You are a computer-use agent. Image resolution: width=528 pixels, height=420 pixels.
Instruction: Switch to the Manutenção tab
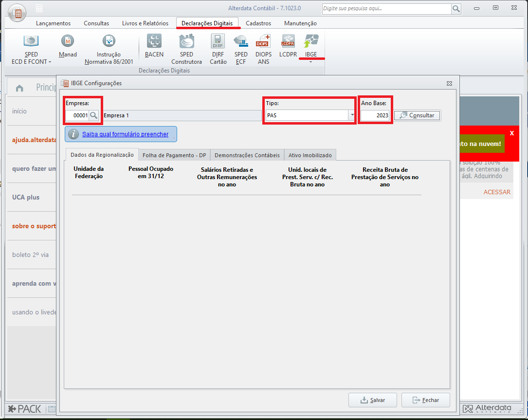[300, 23]
